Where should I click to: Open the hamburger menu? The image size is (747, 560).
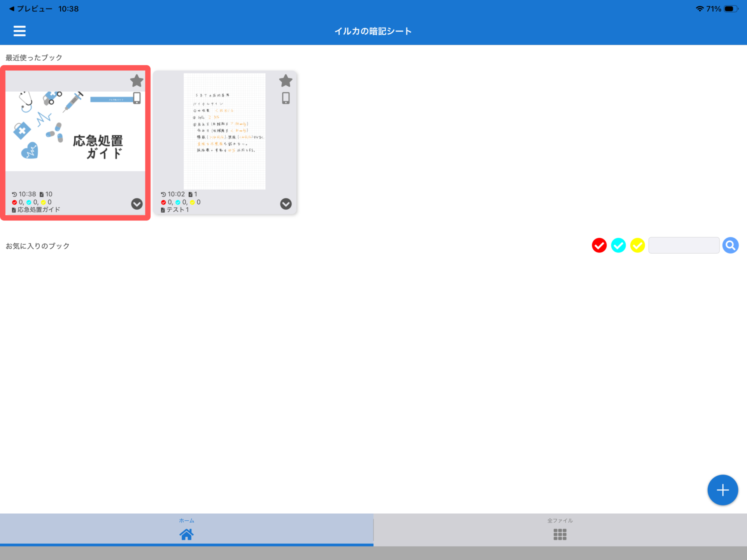[x=19, y=31]
